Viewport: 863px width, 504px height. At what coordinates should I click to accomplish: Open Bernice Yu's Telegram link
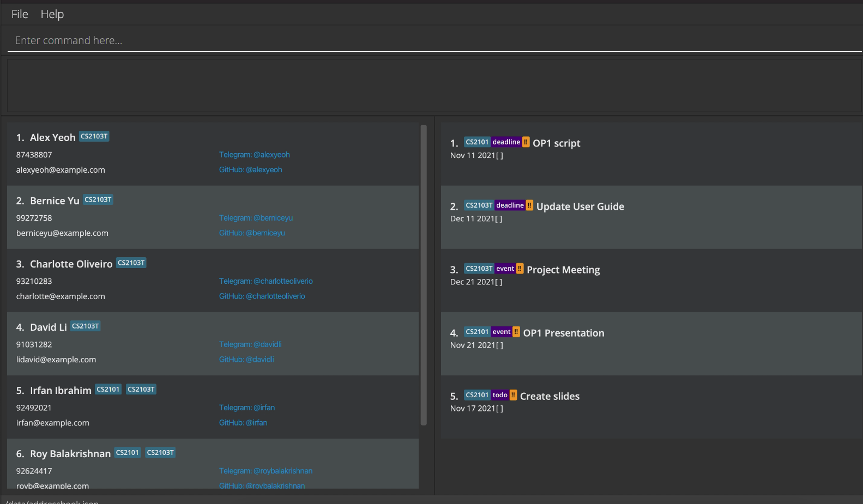click(x=256, y=218)
